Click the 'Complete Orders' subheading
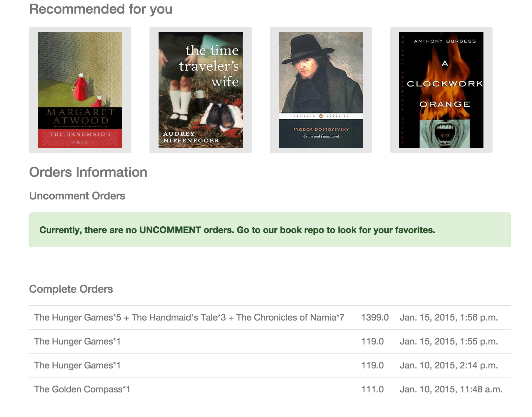This screenshot has height=417, width=532. [x=71, y=289]
